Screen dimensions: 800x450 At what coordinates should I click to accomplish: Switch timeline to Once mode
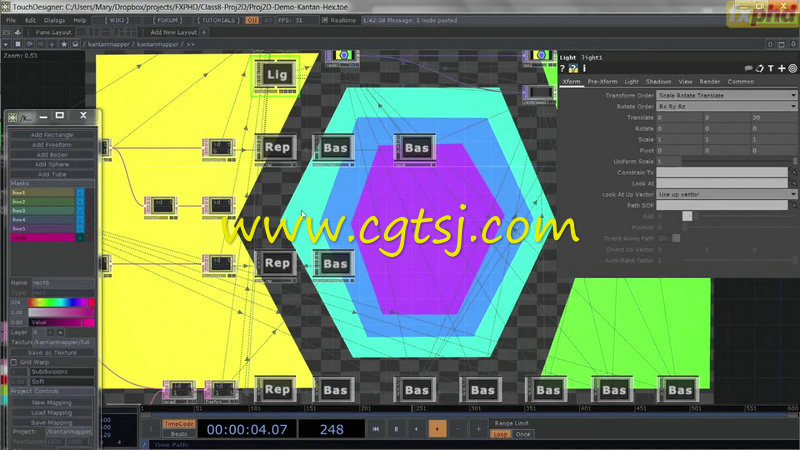click(x=522, y=434)
